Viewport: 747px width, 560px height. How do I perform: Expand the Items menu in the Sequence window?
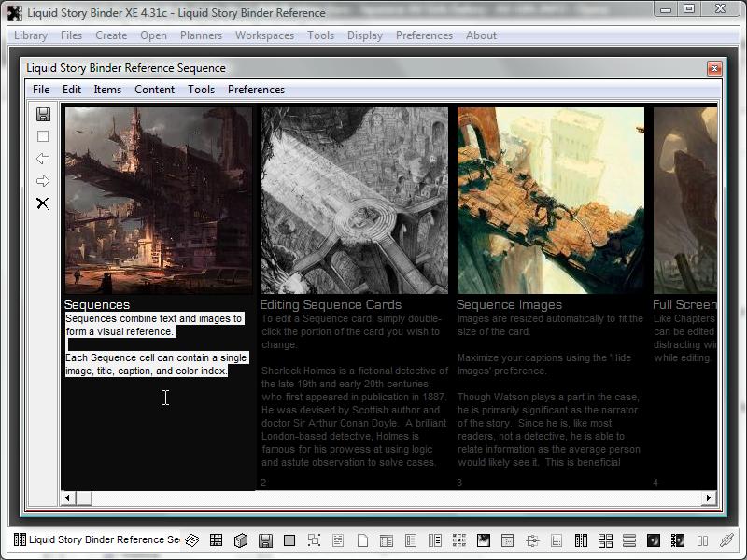pyautogui.click(x=107, y=90)
